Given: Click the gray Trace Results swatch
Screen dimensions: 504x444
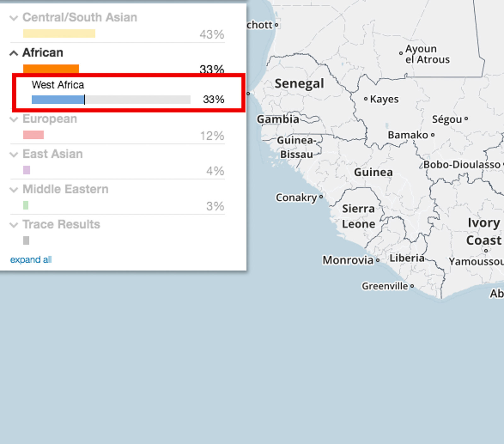Looking at the screenshot, I should [x=26, y=241].
